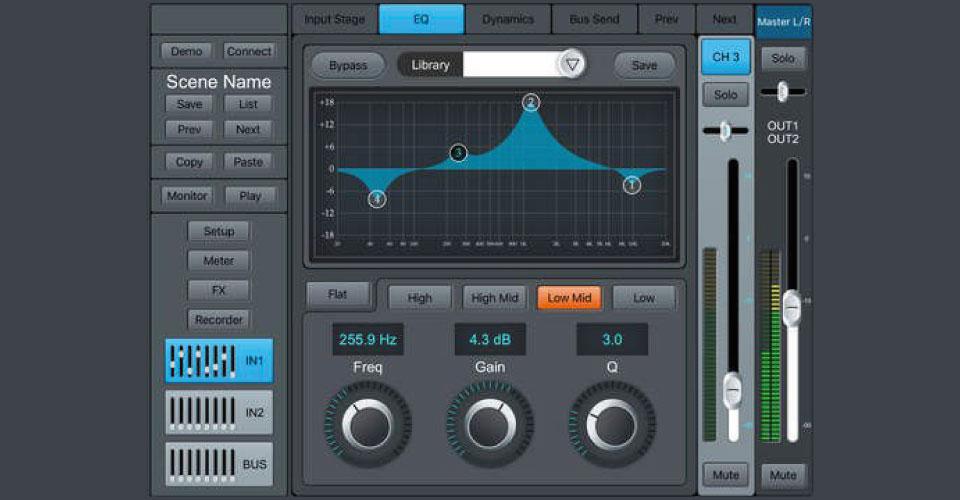This screenshot has width=960, height=500.
Task: Open the scene List
Action: click(248, 104)
